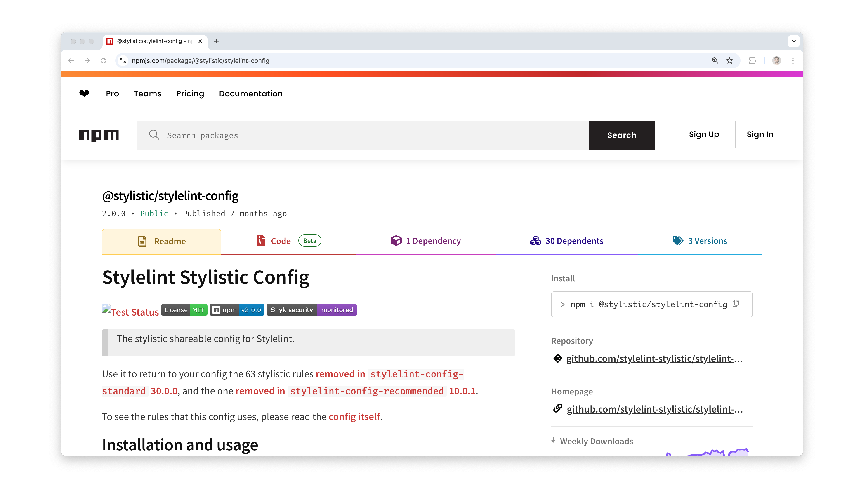Bookmark this page with the star icon
The height and width of the screenshot is (489, 868).
(x=729, y=61)
